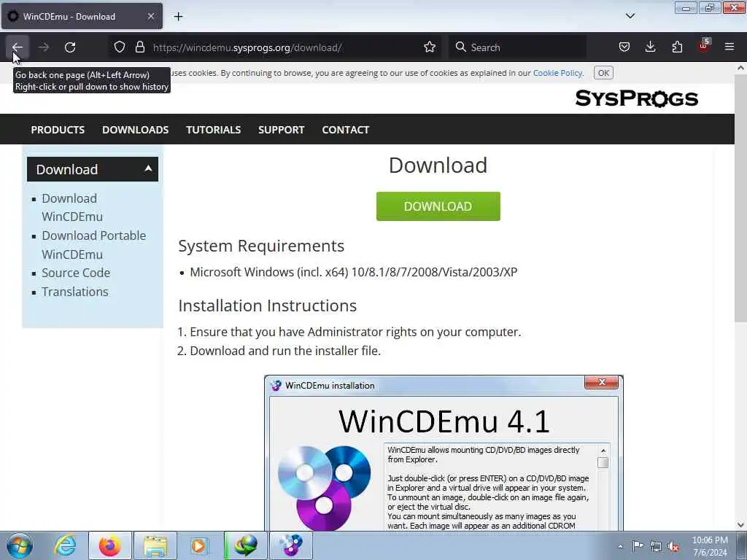Open the DOWNLOADS menu

[x=135, y=130]
